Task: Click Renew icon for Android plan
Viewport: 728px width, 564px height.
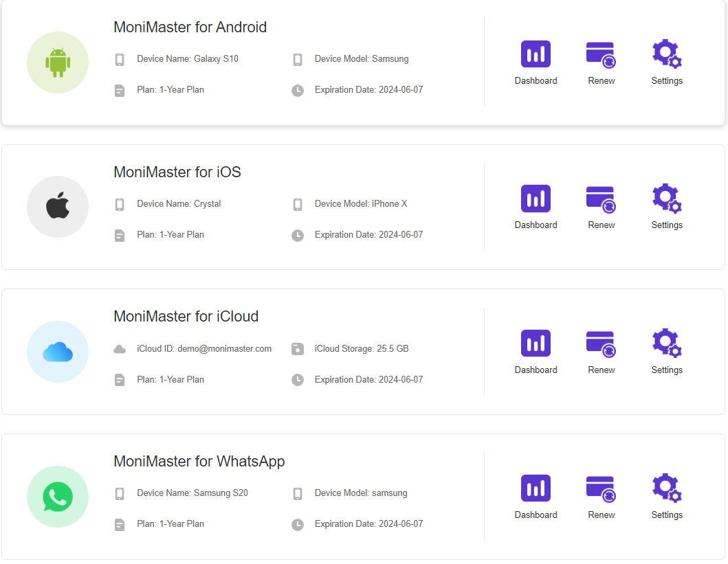Action: coord(601,54)
